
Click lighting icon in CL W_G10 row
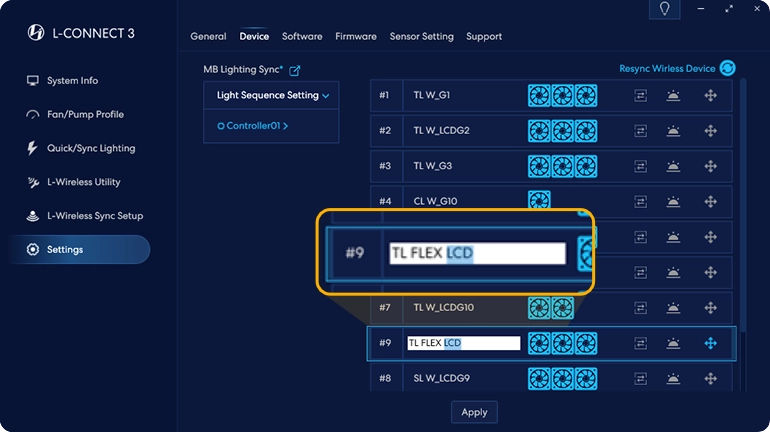pyautogui.click(x=673, y=201)
